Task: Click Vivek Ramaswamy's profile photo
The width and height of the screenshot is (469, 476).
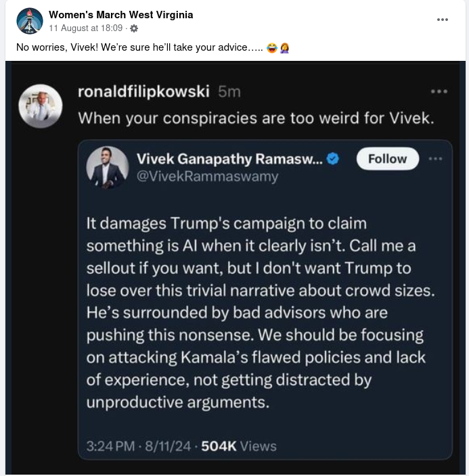Action: (108, 167)
